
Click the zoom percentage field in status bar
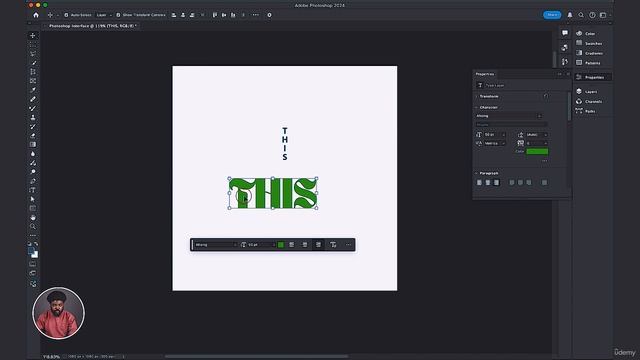[51, 357]
